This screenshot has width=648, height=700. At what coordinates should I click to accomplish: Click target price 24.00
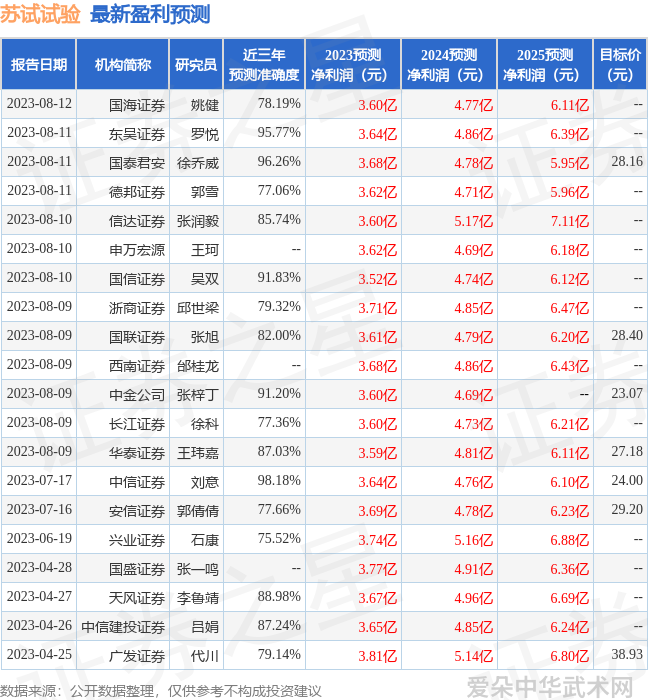[x=627, y=481]
